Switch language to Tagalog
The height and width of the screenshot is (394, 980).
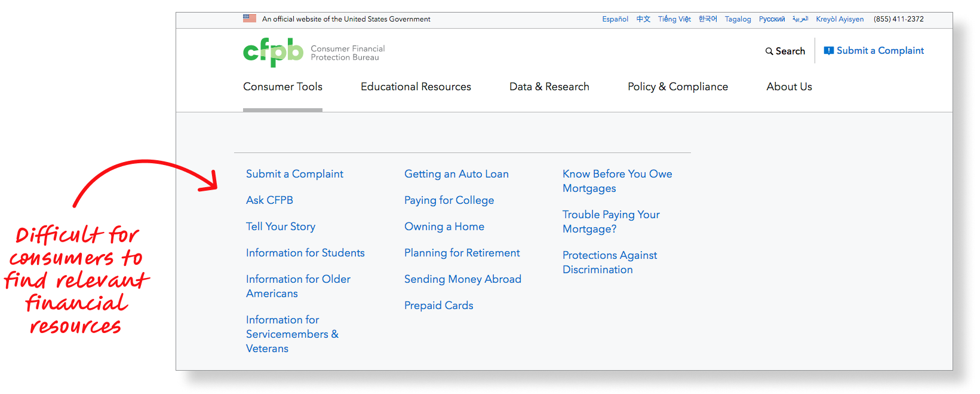[x=738, y=19]
